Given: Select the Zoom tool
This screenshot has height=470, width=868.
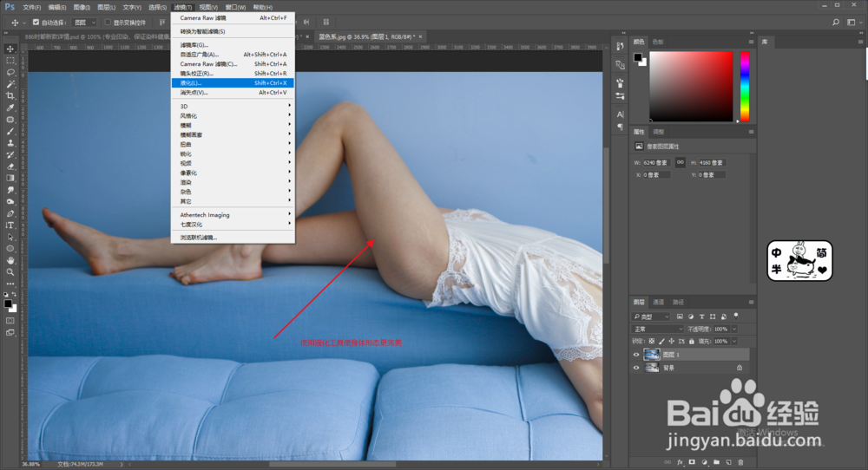Looking at the screenshot, I should [10, 272].
